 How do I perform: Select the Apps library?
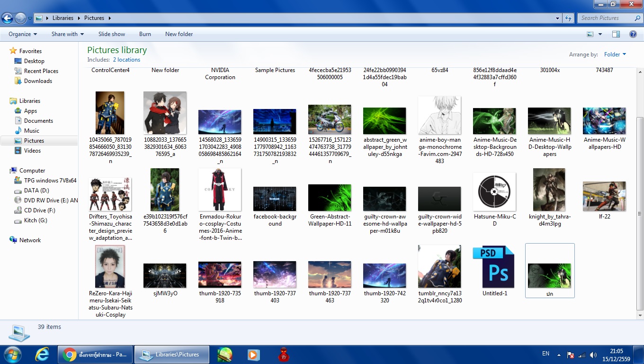pos(30,111)
